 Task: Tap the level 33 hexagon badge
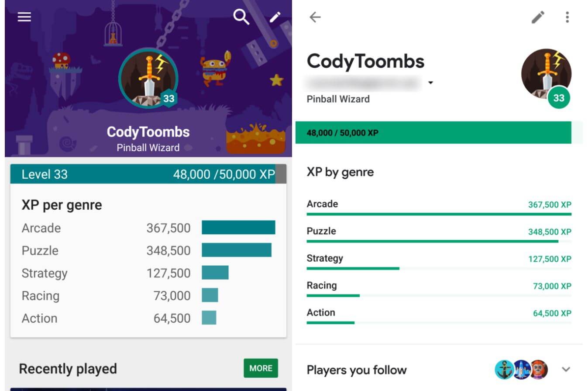coord(168,99)
